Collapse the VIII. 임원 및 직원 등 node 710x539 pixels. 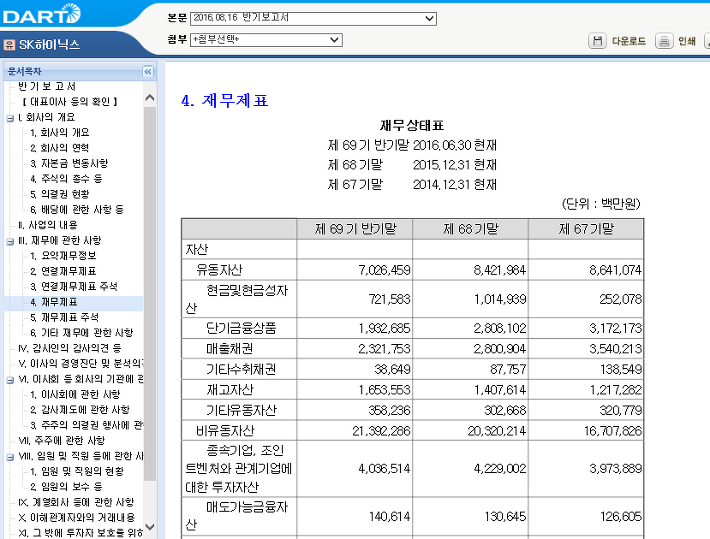tap(10, 457)
